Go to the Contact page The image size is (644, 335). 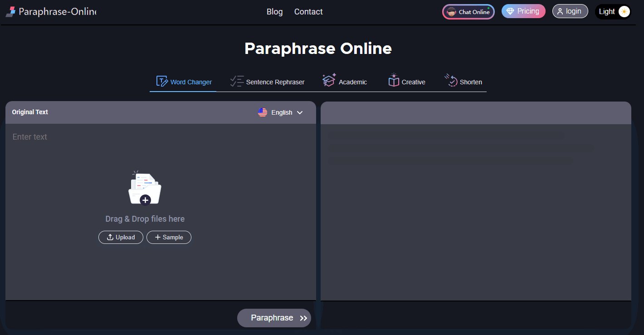(308, 12)
